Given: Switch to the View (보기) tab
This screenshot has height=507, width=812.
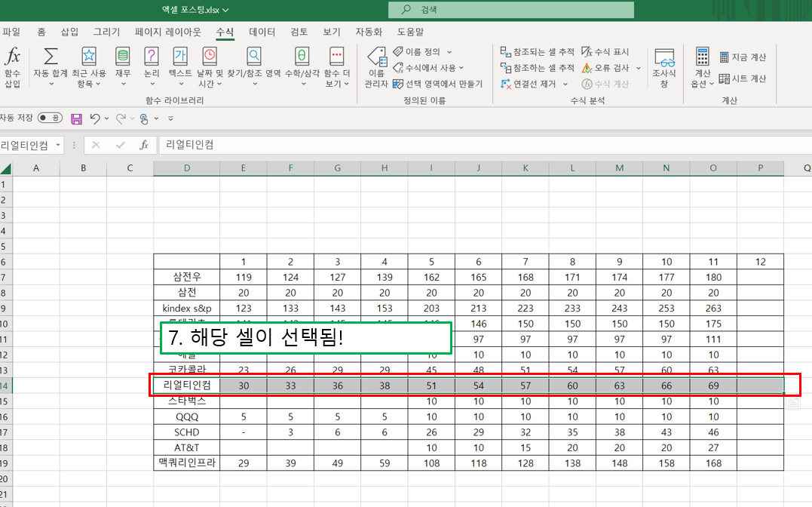Looking at the screenshot, I should click(x=332, y=32).
